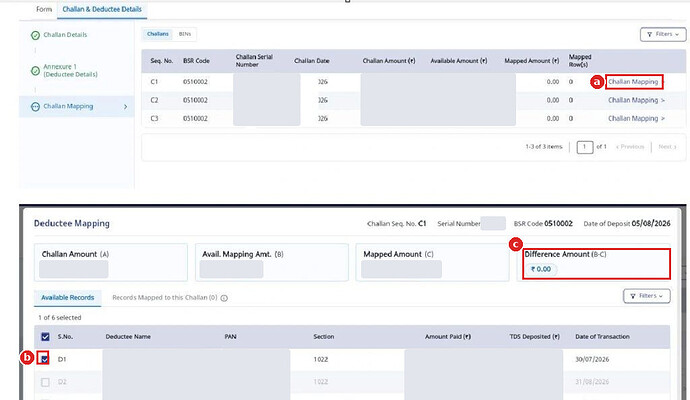Image resolution: width=690 pixels, height=400 pixels.
Task: Click the PAN column header
Action: coord(230,337)
